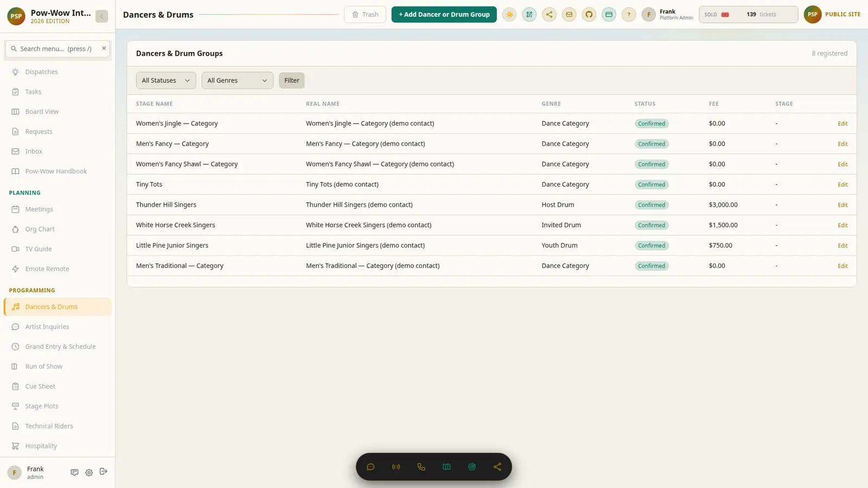Viewport: 868px width, 488px height.
Task: Click the Youth Drum genre cell
Action: [559, 246]
